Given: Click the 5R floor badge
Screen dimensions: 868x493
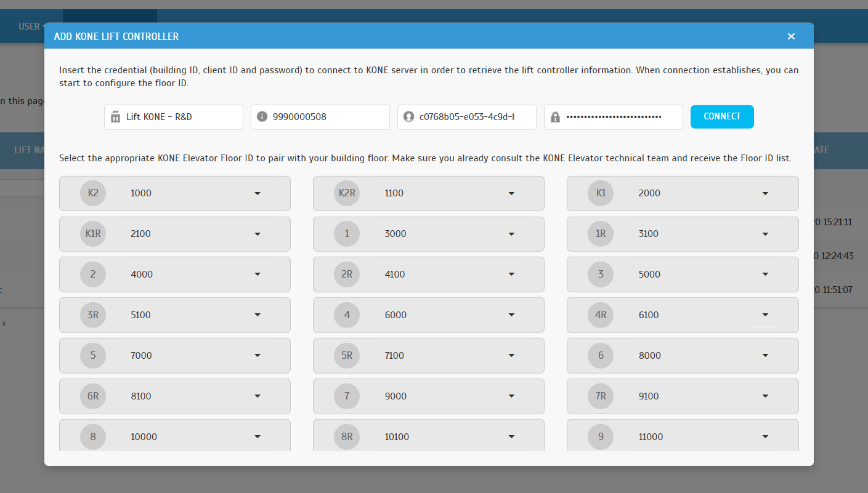Looking at the screenshot, I should pos(347,356).
